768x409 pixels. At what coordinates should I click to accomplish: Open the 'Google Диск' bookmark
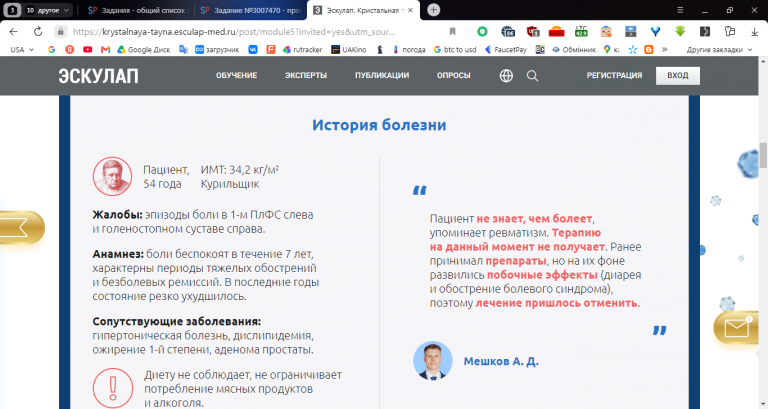tap(144, 49)
